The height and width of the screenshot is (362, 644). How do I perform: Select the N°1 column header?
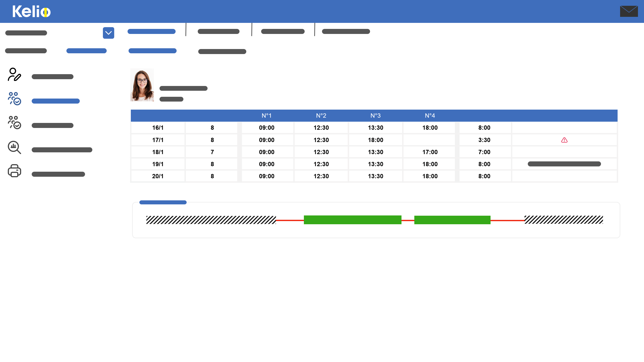point(267,116)
